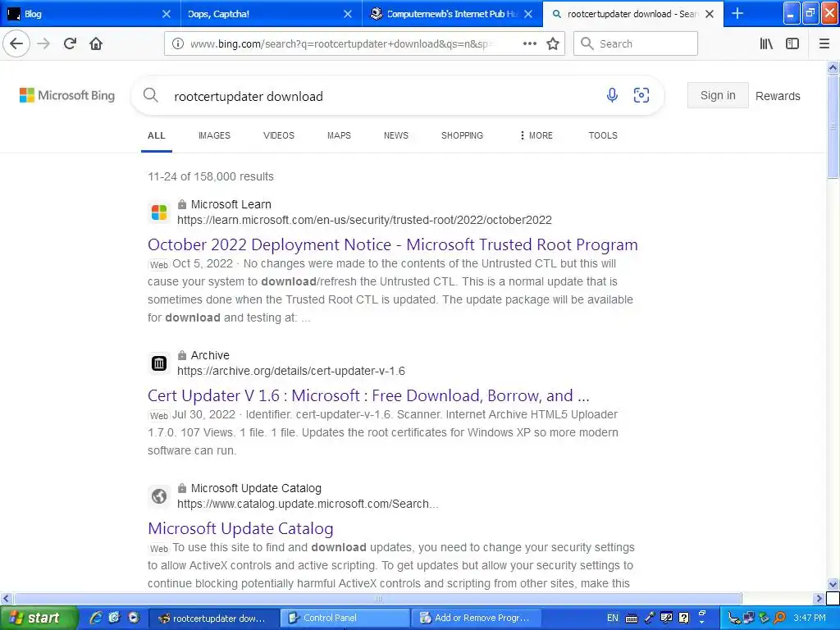Click the rootcertupdater taskbar button
The width and height of the screenshot is (840, 630).
click(212, 618)
